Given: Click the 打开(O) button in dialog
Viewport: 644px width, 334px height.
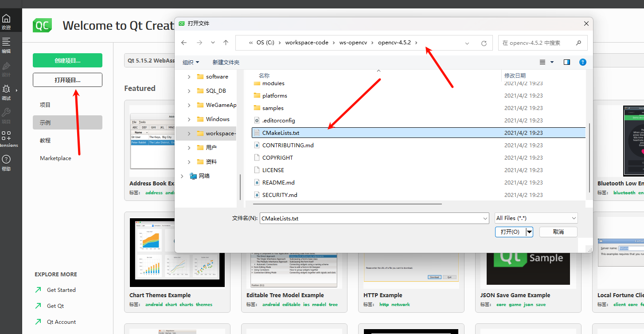Looking at the screenshot, I should pyautogui.click(x=510, y=232).
